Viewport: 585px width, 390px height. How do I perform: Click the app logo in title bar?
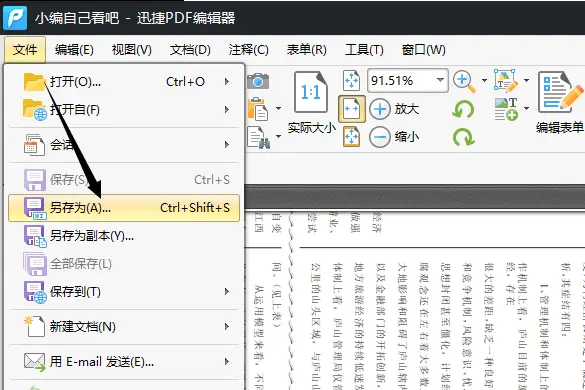click(x=15, y=17)
